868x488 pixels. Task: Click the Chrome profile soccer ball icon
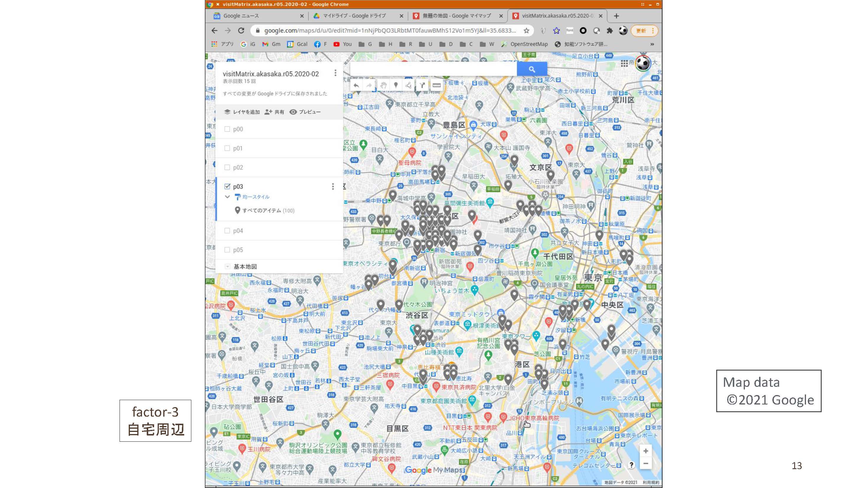tap(623, 31)
